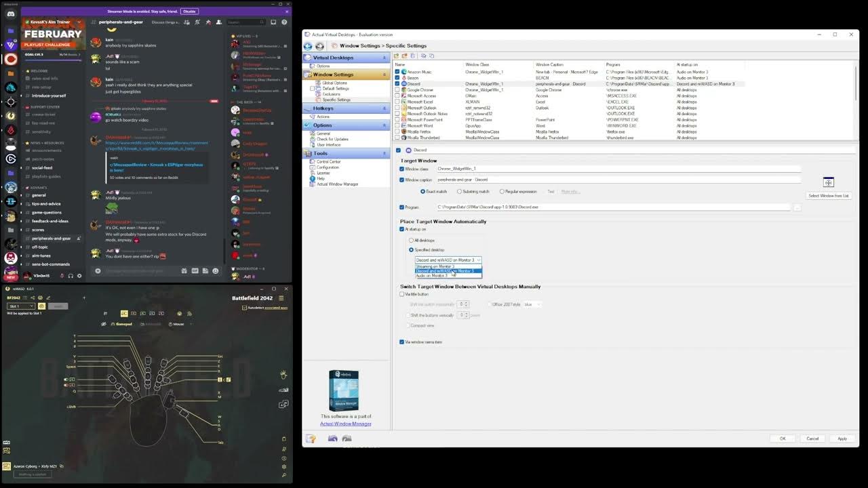The image size is (868, 488).
Task: Deafen audio in Discord user panel
Action: tap(71, 276)
